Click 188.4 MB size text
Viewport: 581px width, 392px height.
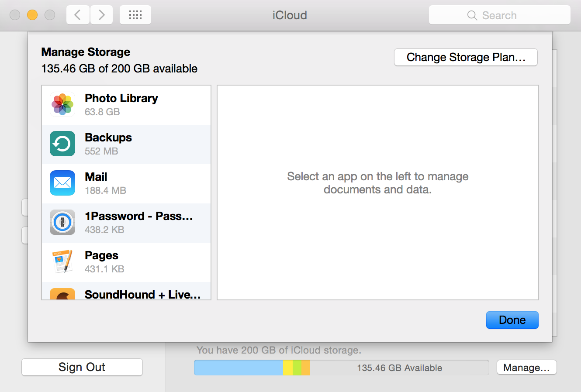105,190
